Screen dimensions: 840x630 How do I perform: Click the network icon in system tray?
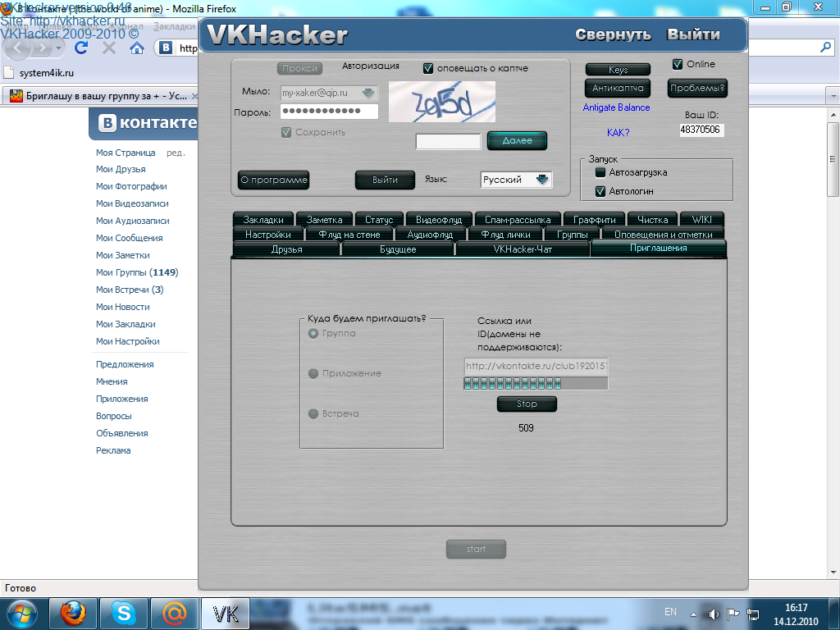pos(753,614)
